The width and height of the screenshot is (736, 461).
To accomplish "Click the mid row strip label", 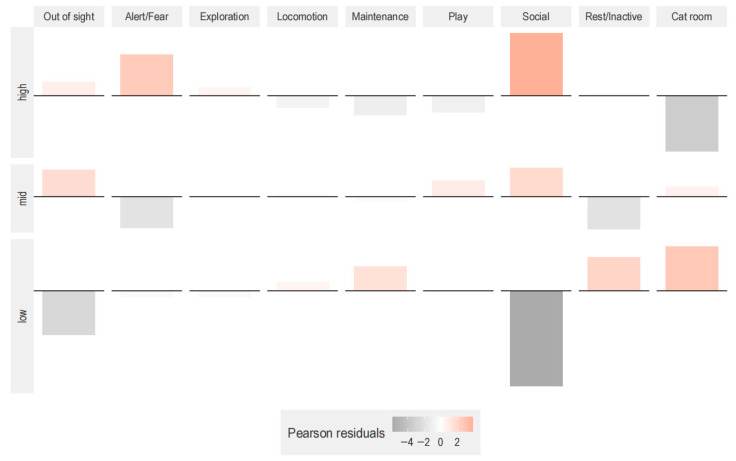I will pos(22,199).
